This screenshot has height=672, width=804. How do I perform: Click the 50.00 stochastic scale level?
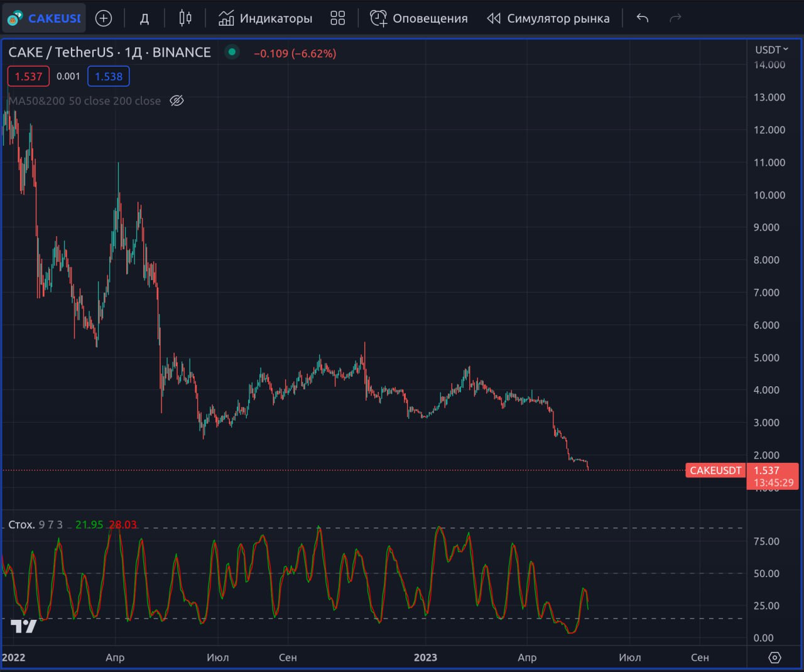[766, 573]
